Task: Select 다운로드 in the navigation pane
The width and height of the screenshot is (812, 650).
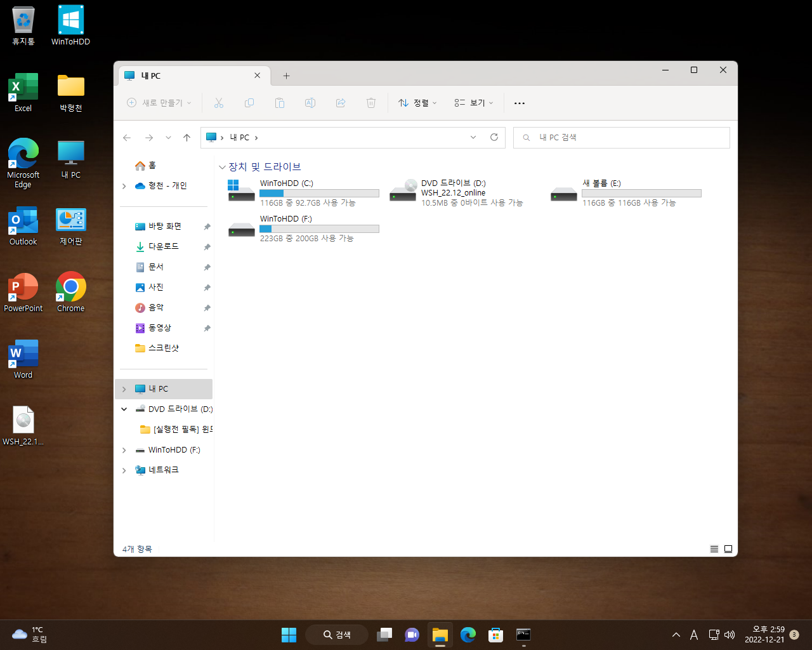Action: coord(164,246)
